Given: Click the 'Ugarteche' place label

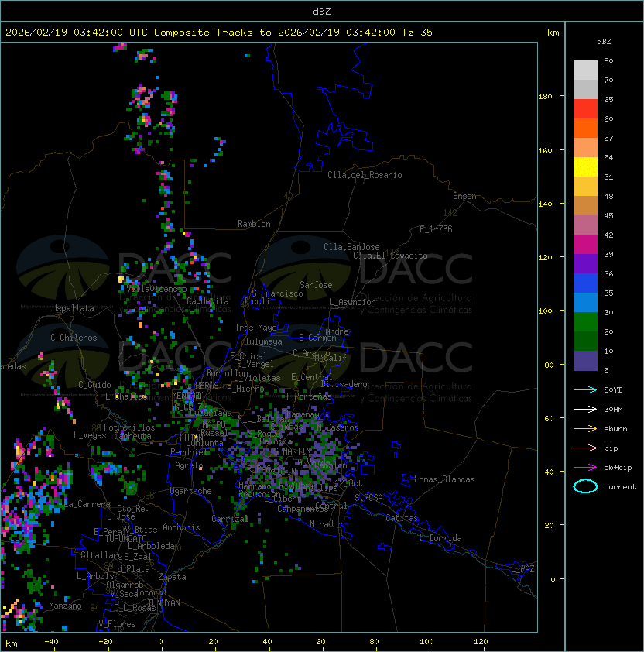Looking at the screenshot, I should (191, 491).
